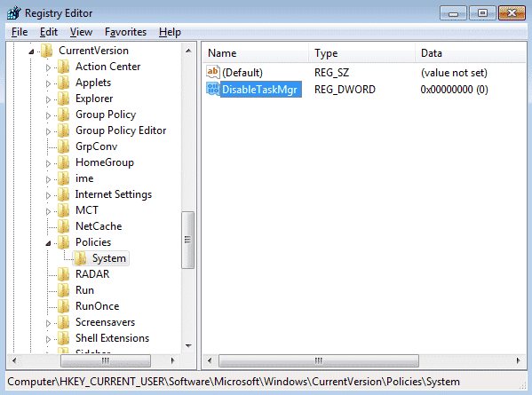Select the DisableTaskMgr value name
This screenshot has width=532, height=395.
[x=260, y=89]
